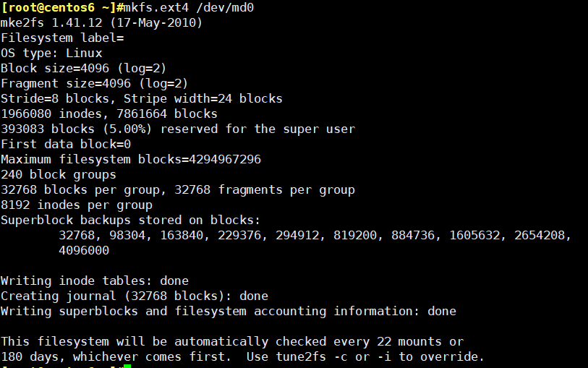Click the Block size=4096 text

tap(55, 68)
